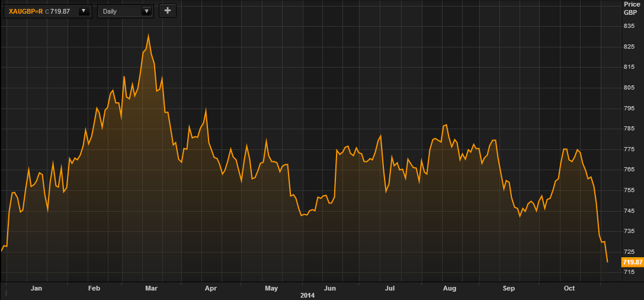Click the 2014 year label below months
The width and height of the screenshot is (644, 300).
[x=307, y=295]
